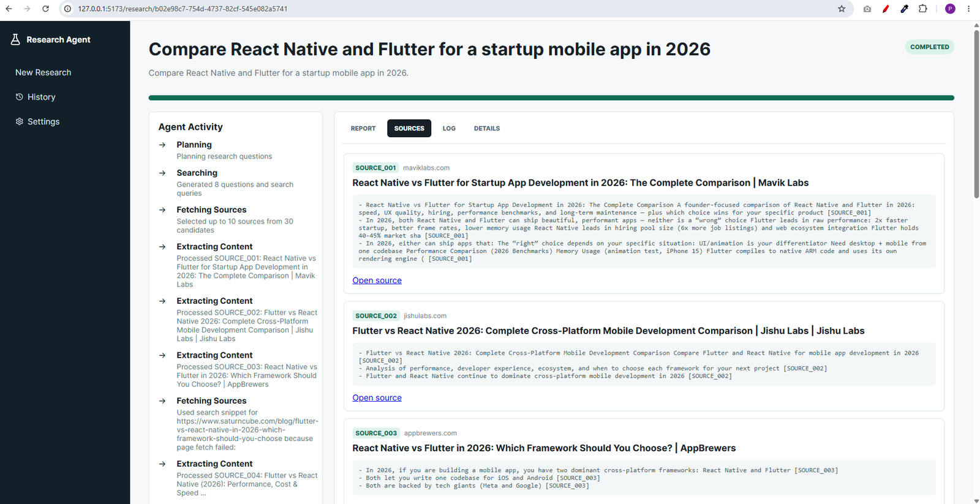Open source link for SOURCE_002 Jishu Labs
The height and width of the screenshot is (504, 980).
377,398
